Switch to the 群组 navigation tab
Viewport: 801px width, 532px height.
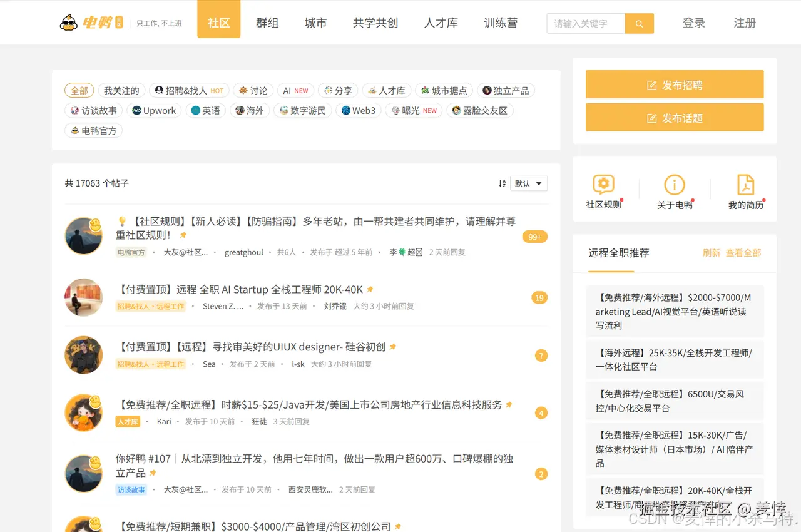267,23
